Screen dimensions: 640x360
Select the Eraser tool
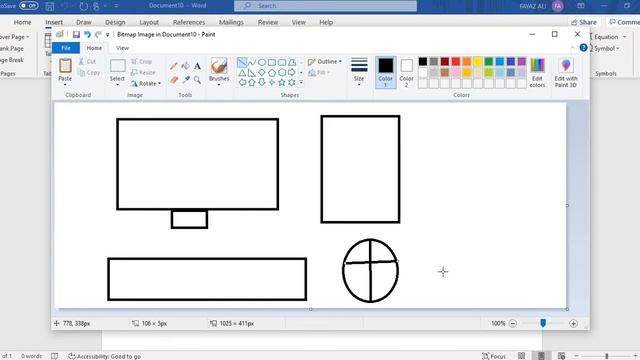coord(174,80)
